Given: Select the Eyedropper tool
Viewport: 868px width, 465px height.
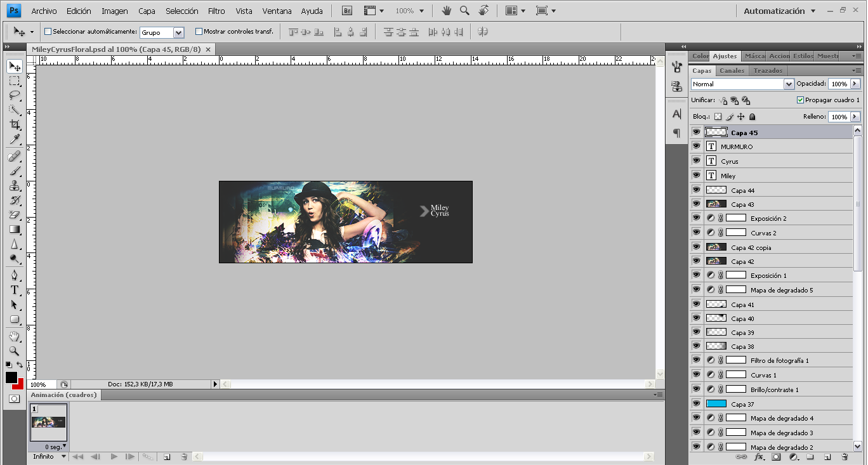Looking at the screenshot, I should 15,140.
